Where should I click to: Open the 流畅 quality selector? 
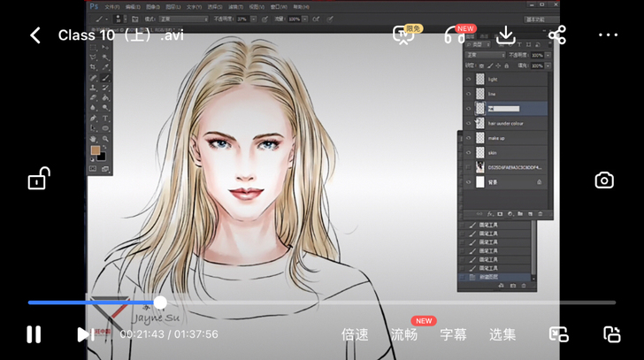404,334
